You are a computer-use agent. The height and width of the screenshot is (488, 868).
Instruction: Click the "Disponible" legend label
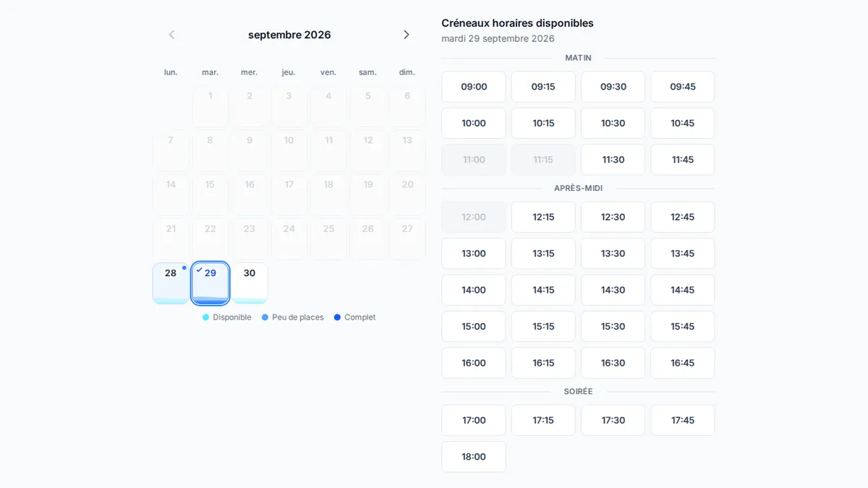[232, 317]
